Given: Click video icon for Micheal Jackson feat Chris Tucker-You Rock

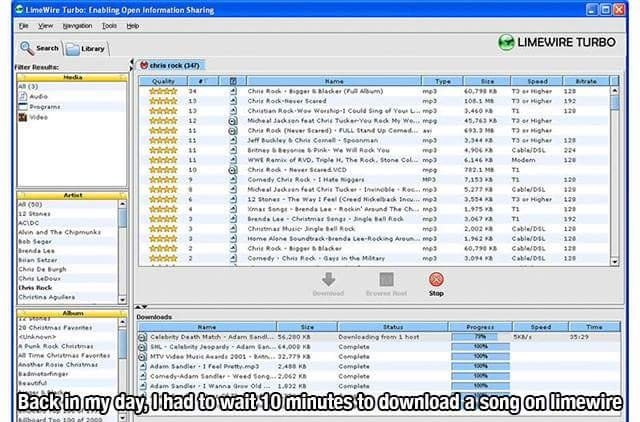Looking at the screenshot, I should tap(233, 121).
